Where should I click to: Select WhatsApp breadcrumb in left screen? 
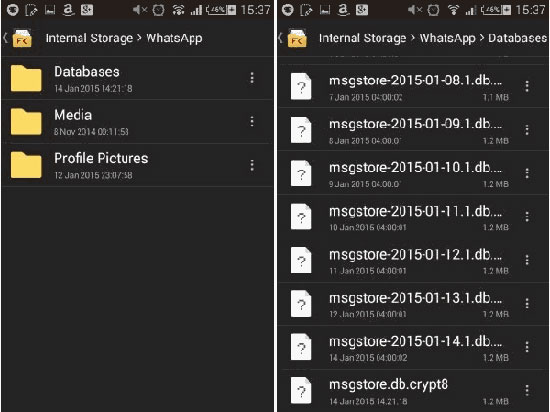point(174,38)
